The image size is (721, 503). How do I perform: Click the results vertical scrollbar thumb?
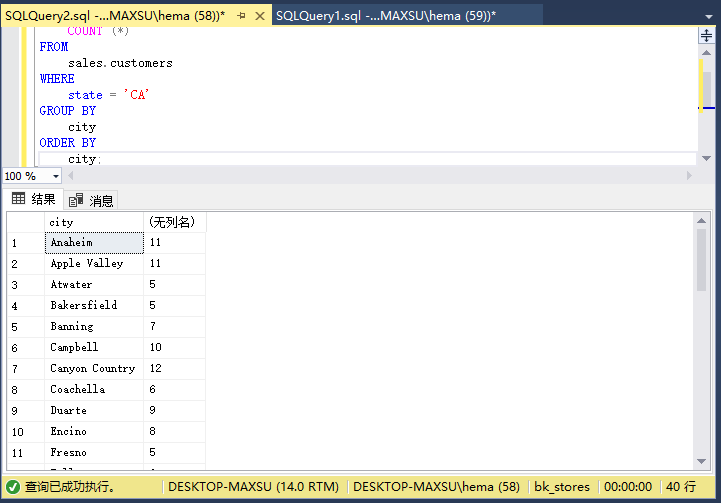pos(701,260)
